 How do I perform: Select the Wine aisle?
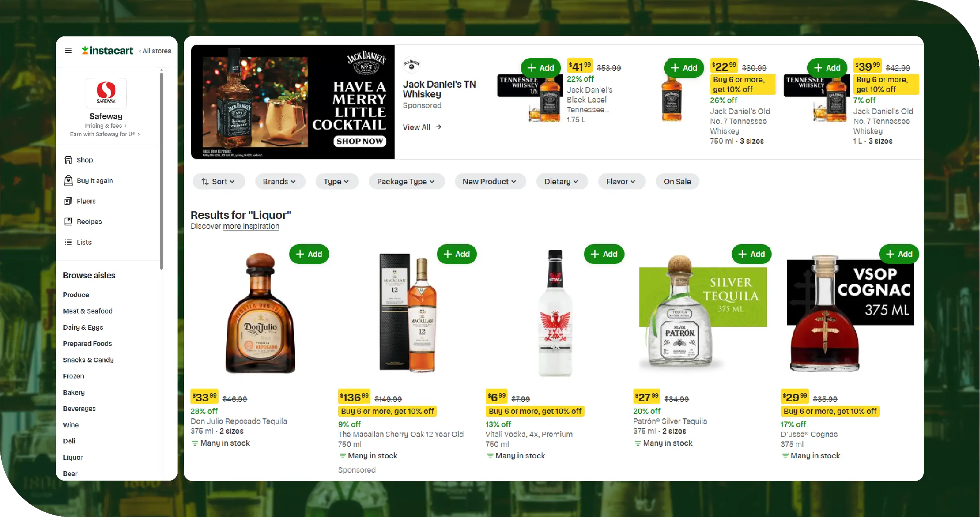click(x=71, y=425)
